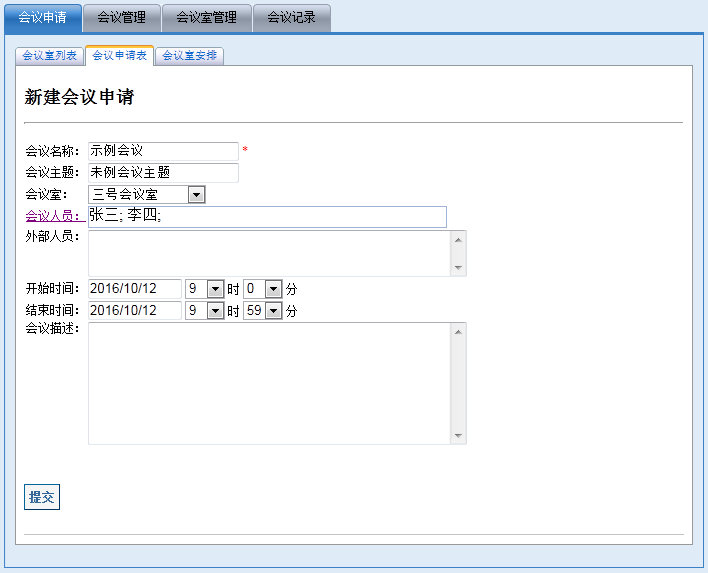
Task: Open the 会议室 dropdown showing 三号会议室
Action: point(147,195)
